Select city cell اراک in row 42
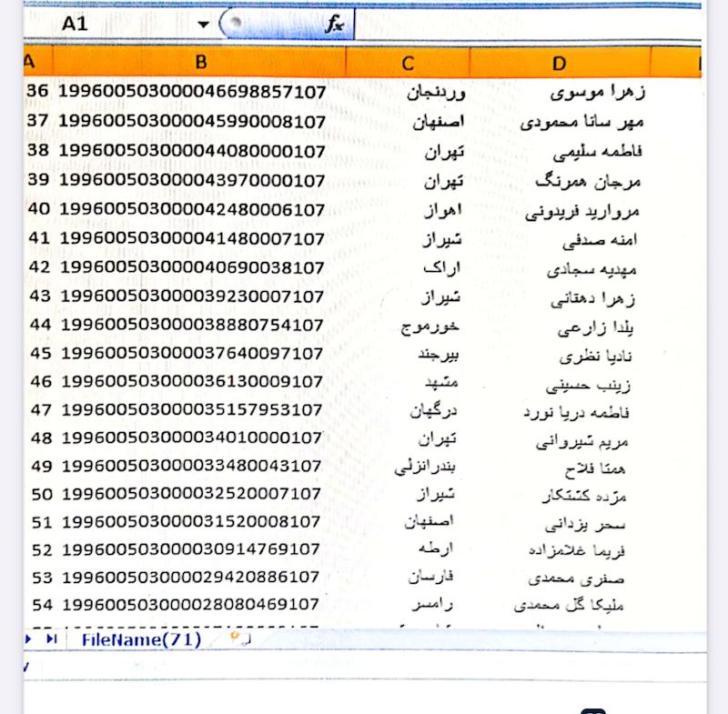The width and height of the screenshot is (728, 714). click(x=441, y=268)
